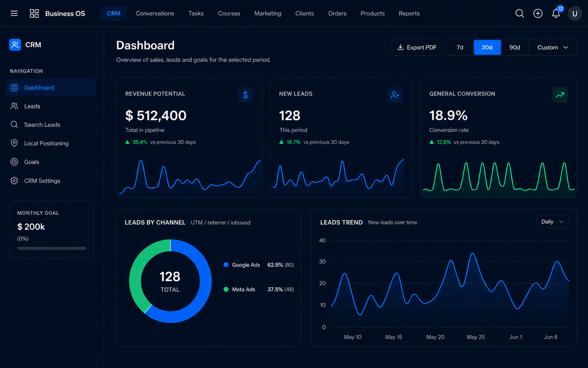Click the Export PDF button

pos(417,47)
